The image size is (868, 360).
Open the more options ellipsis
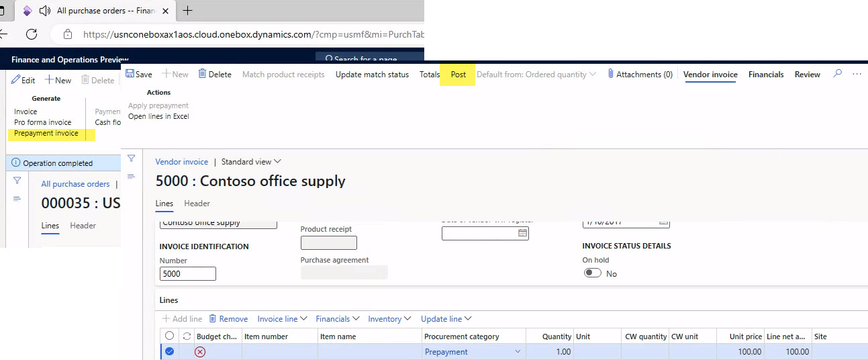857,74
